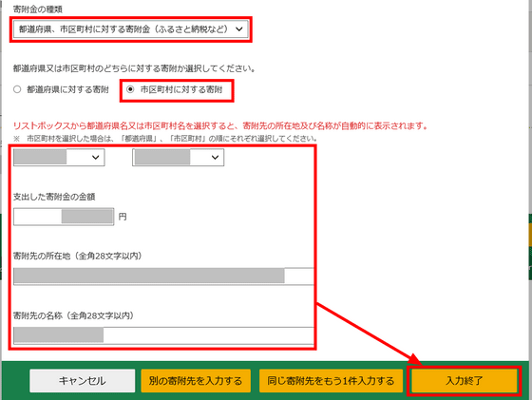Select 都道府県に対する寄附 radio button
532x400 pixels.
[17, 89]
